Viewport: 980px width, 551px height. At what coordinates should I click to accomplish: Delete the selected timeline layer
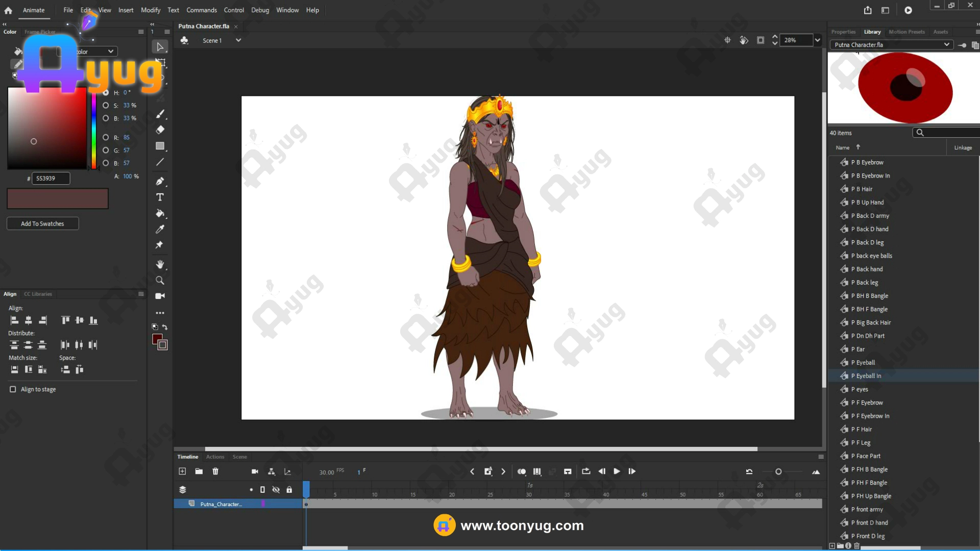215,471
